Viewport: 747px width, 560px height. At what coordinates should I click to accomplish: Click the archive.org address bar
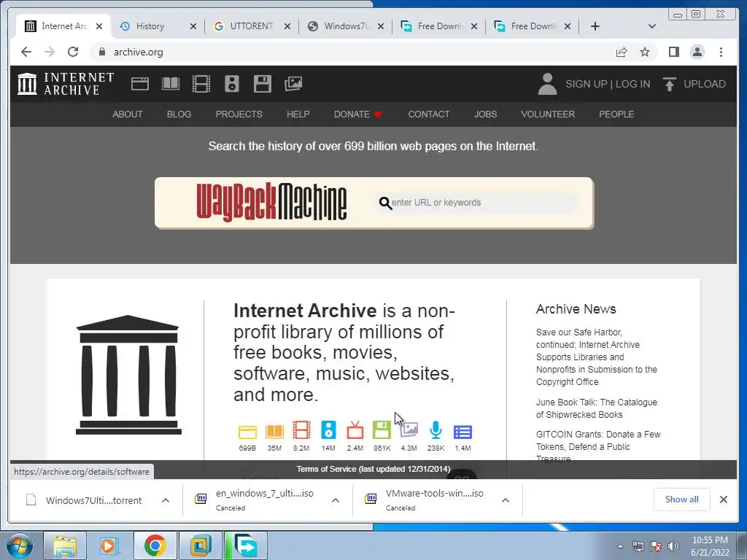click(x=352, y=52)
